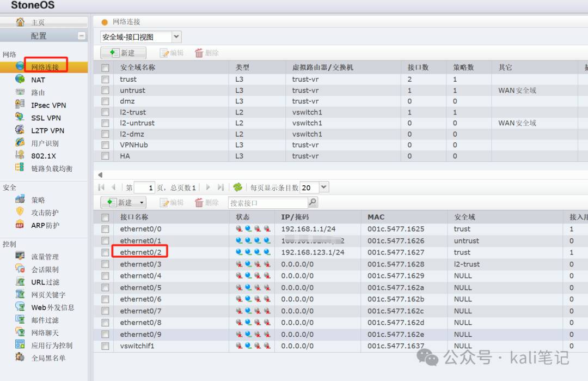Select 路由 in the sidebar menu
588x381 pixels.
tap(38, 92)
